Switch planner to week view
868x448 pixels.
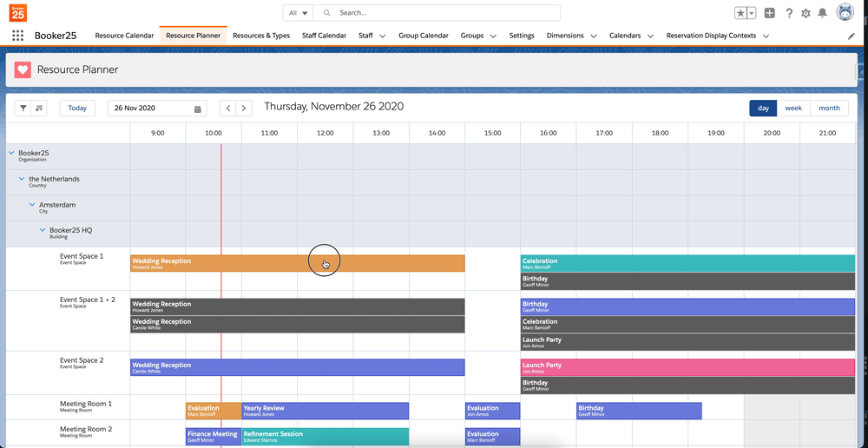click(793, 108)
